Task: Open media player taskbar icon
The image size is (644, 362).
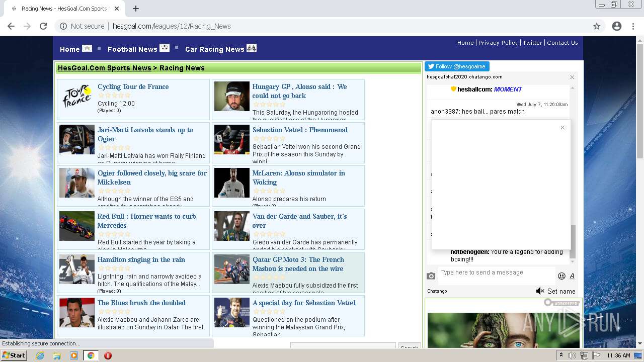Action: [x=74, y=355]
